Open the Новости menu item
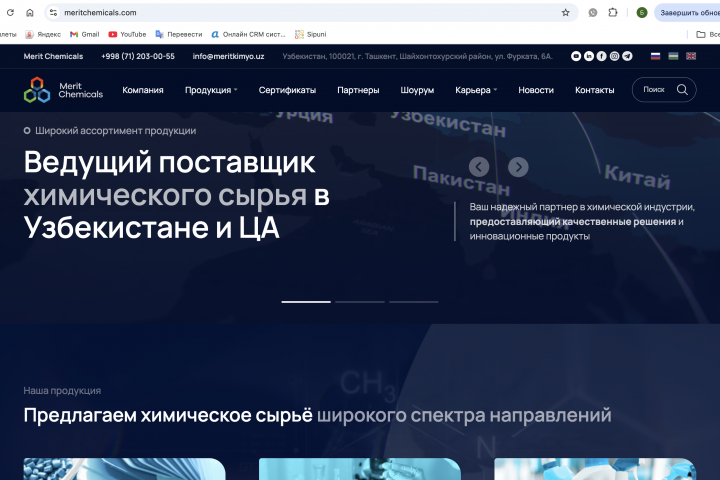This screenshot has width=720, height=480. (x=536, y=90)
